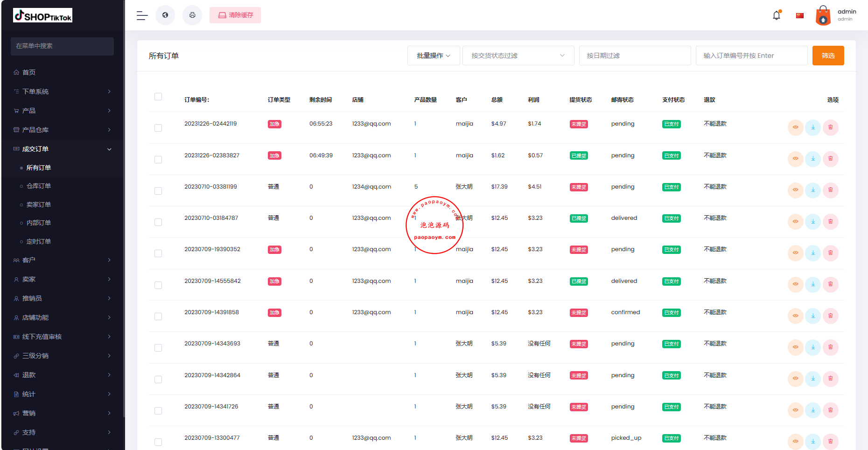This screenshot has height=450, width=868.
Task: Expand the 下单系统 sidebar menu
Action: [x=62, y=91]
